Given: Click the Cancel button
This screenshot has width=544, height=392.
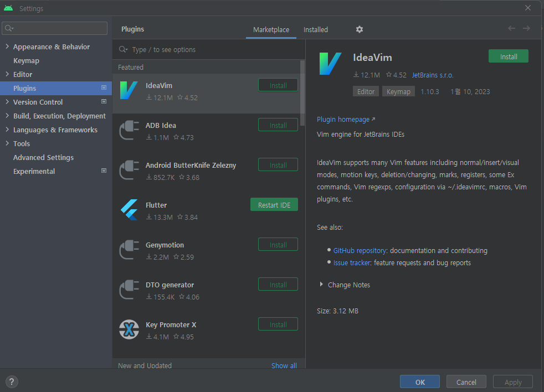Looking at the screenshot, I should [x=466, y=382].
